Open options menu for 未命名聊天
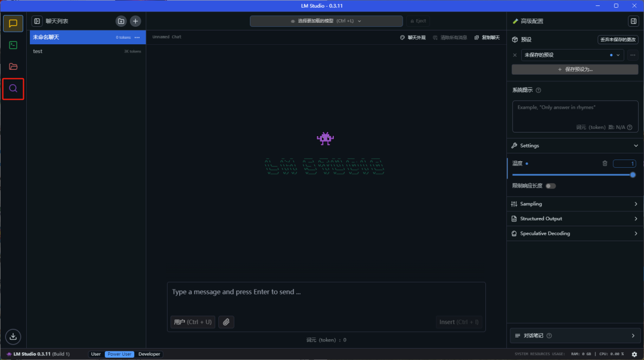This screenshot has width=644, height=360. pyautogui.click(x=137, y=38)
